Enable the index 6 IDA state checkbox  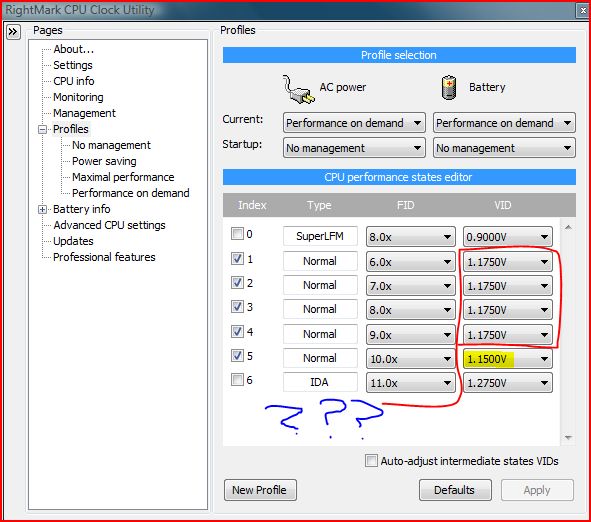[237, 380]
